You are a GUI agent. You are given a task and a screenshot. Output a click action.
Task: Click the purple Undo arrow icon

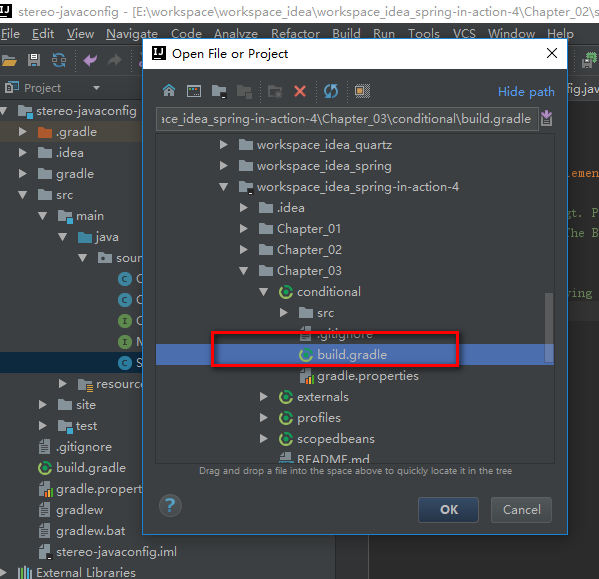[x=90, y=60]
